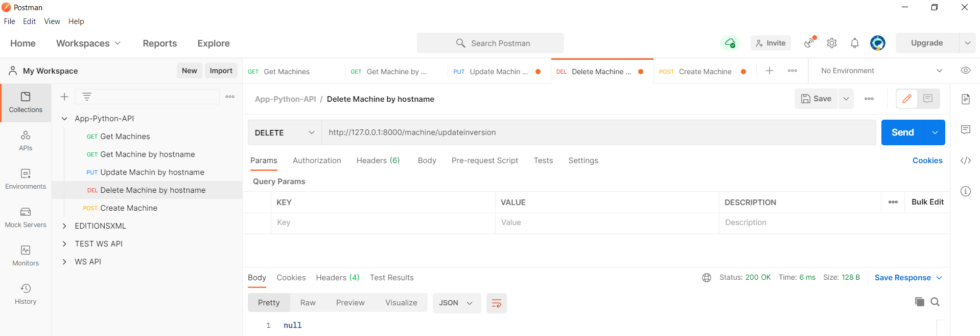This screenshot has height=336, width=980.
Task: Click the plus icon to create collection
Action: [64, 97]
